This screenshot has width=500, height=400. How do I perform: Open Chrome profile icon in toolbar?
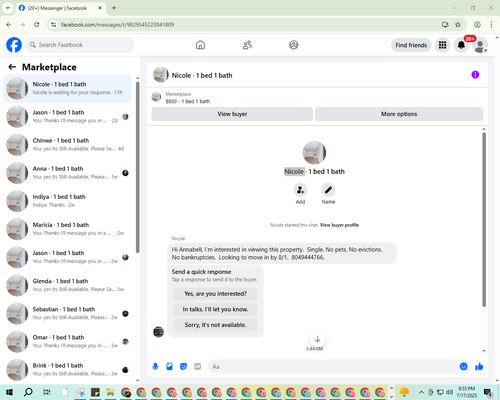(x=477, y=25)
